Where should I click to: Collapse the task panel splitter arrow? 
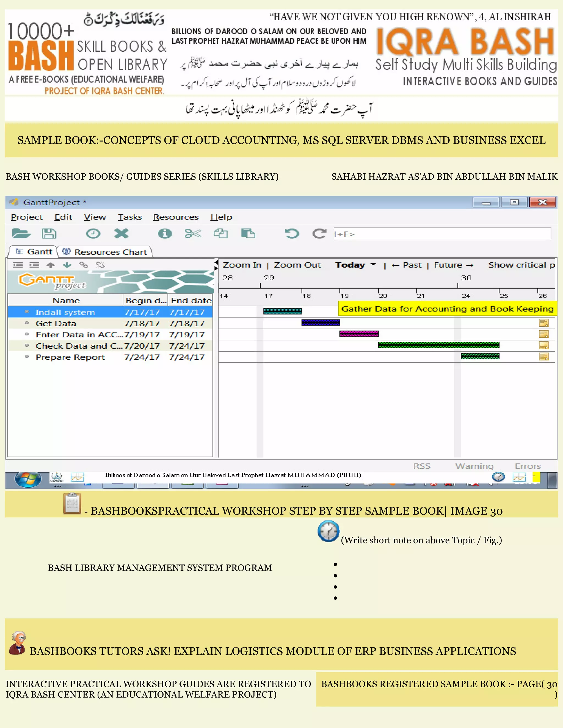pos(216,263)
